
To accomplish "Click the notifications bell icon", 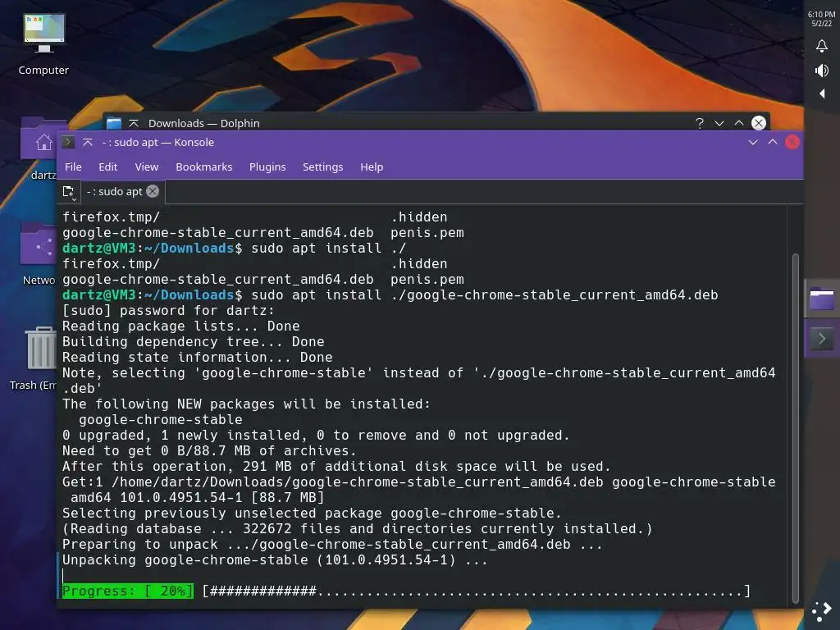I will [x=822, y=46].
